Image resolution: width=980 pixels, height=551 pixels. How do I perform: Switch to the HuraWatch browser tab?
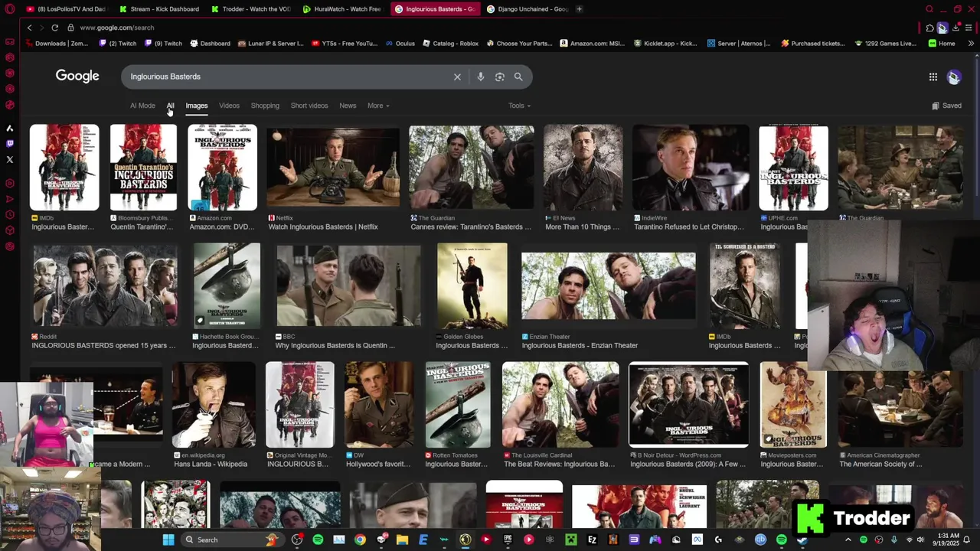pyautogui.click(x=342, y=9)
